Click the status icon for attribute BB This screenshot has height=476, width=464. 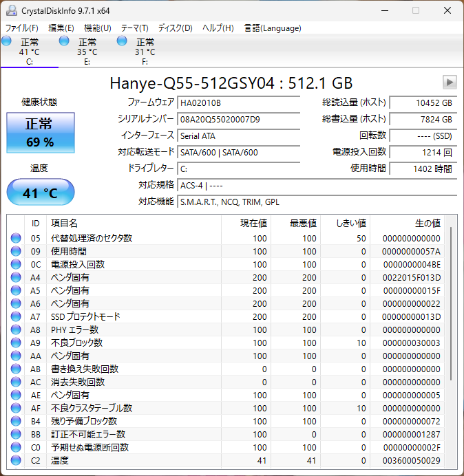point(16,434)
